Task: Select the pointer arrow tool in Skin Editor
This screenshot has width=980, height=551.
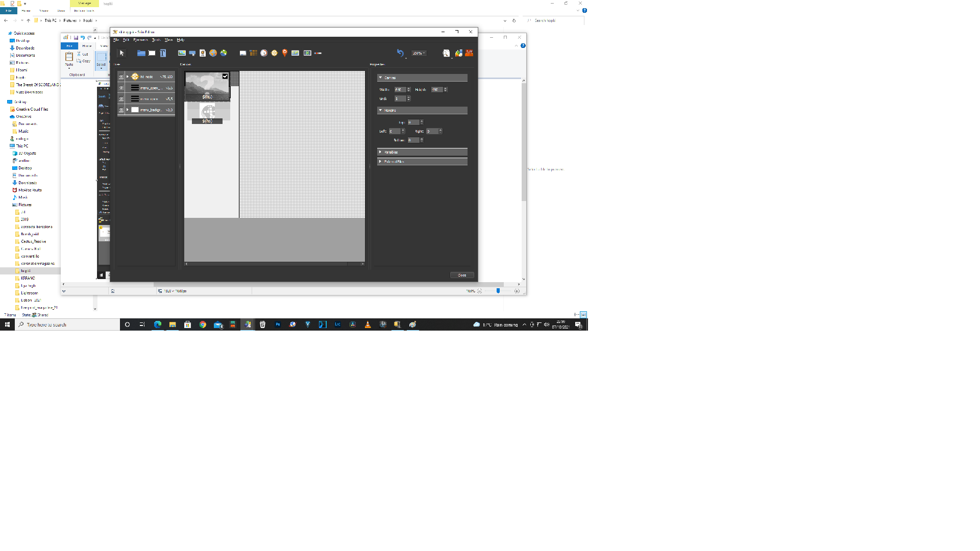Action: click(x=121, y=53)
